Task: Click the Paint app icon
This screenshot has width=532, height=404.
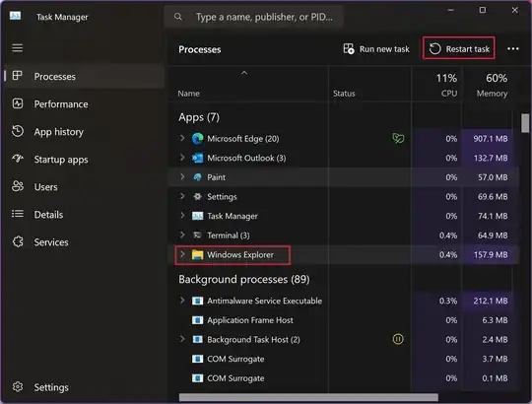Action: pos(197,177)
